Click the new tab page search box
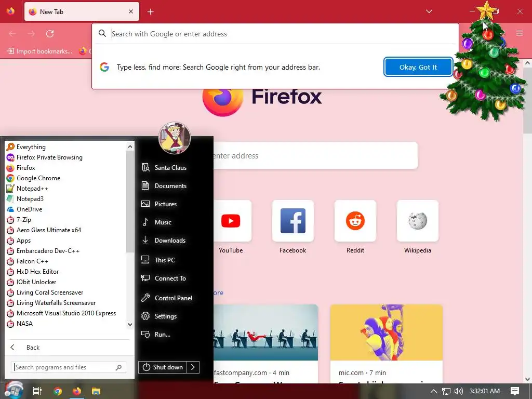Viewport: 532px width, 399px height. point(315,156)
